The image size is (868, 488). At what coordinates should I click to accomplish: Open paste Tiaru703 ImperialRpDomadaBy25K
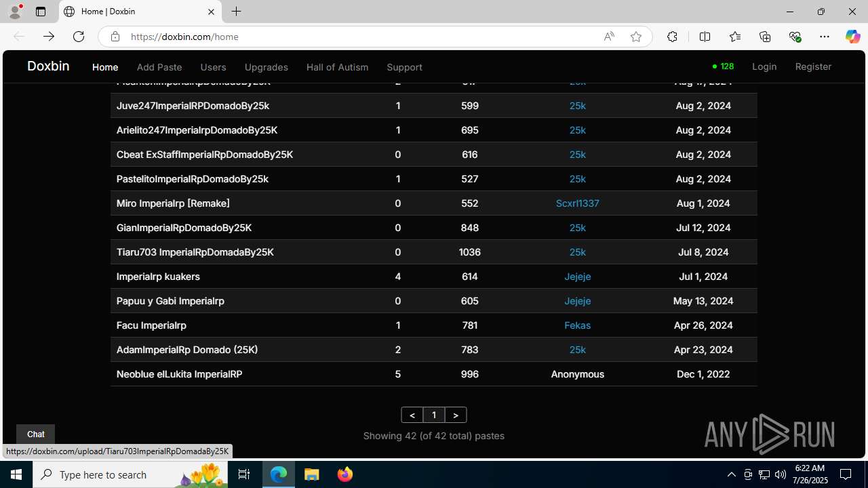pyautogui.click(x=195, y=252)
